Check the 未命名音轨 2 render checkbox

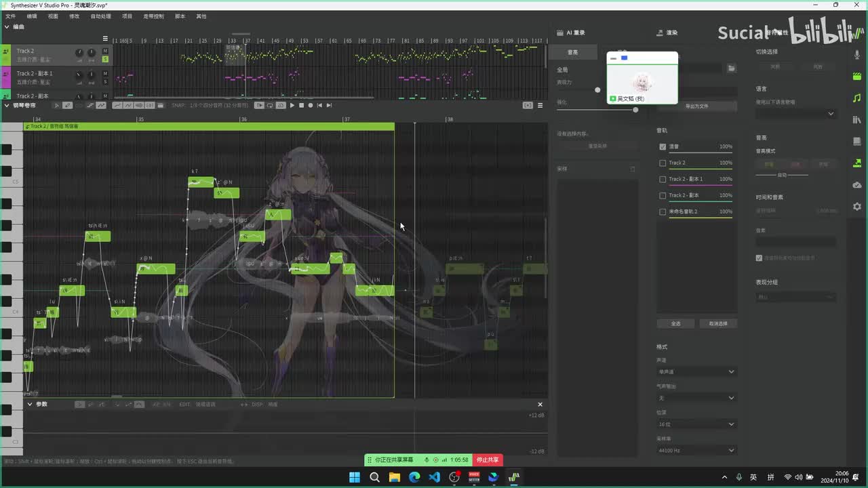(663, 211)
